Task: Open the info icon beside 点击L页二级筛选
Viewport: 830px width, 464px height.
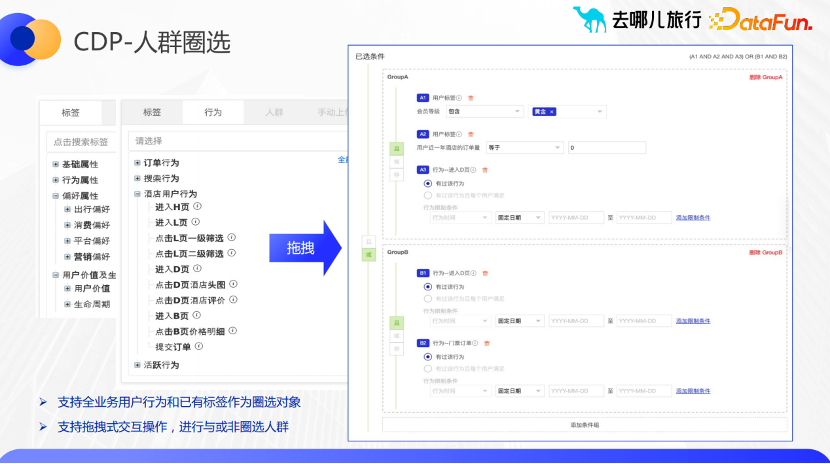Action: (231, 253)
